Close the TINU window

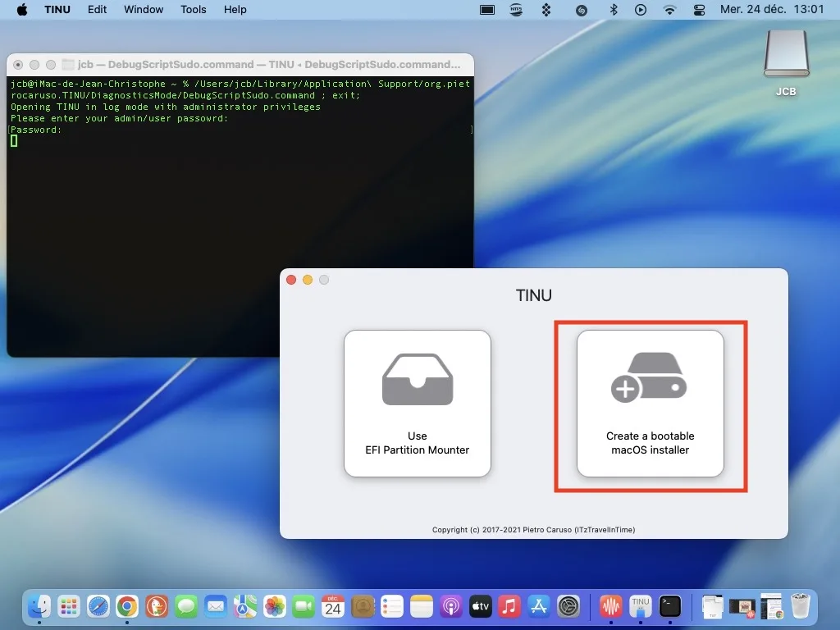point(291,280)
